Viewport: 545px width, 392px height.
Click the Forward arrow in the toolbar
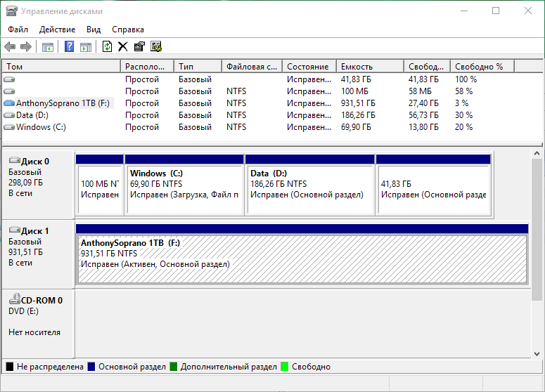26,46
